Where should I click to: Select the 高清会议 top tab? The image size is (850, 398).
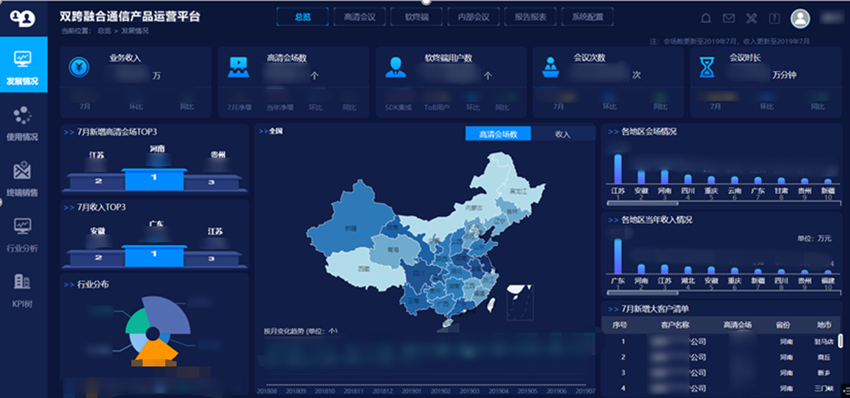pyautogui.click(x=359, y=17)
